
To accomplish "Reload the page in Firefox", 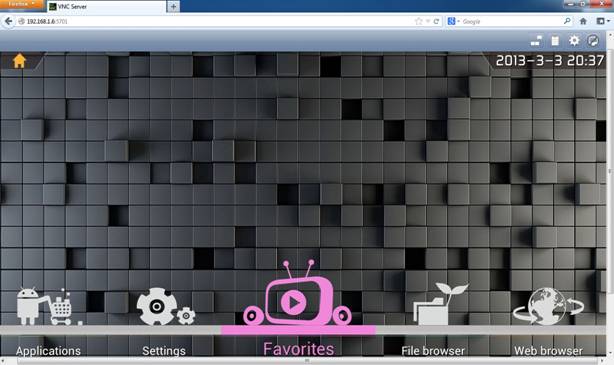I will pos(436,21).
